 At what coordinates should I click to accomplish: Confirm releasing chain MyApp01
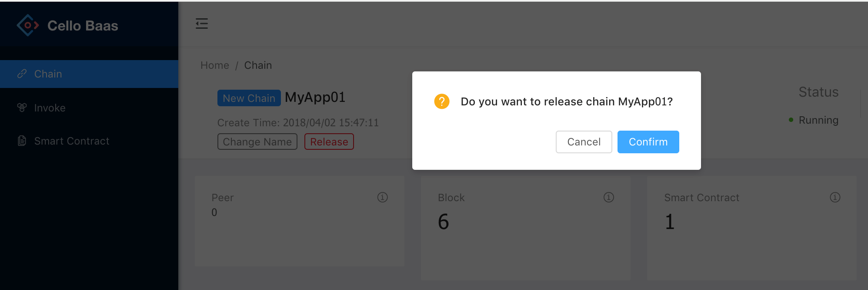point(648,142)
